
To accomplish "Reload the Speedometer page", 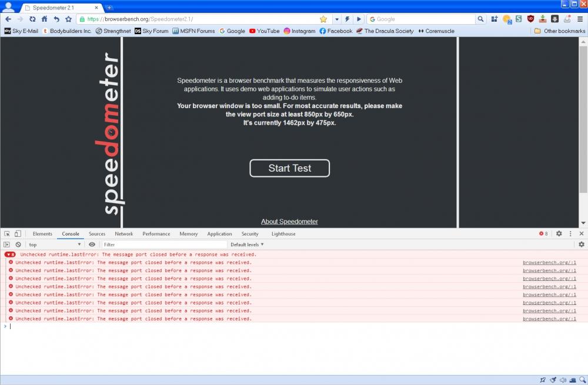I will [32, 19].
